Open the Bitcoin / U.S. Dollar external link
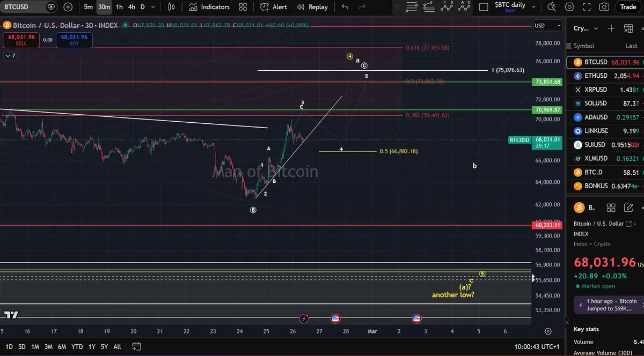 628,224
